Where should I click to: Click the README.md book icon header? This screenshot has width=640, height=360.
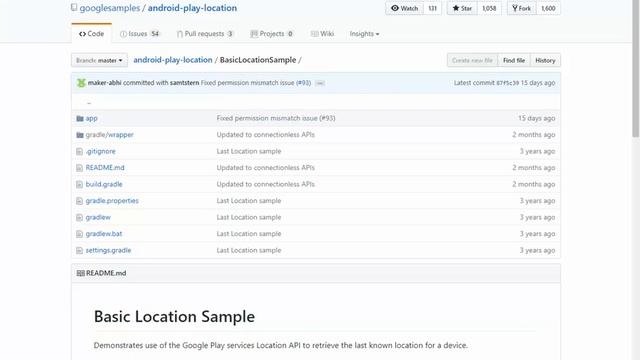coord(80,273)
